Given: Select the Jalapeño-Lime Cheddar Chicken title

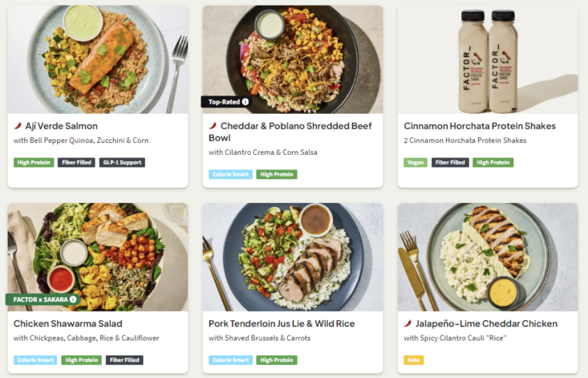Looking at the screenshot, I should point(486,323).
